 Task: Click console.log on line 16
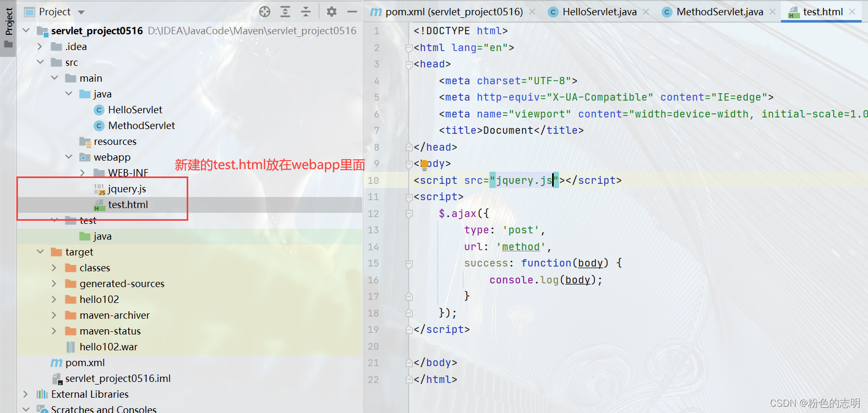524,280
